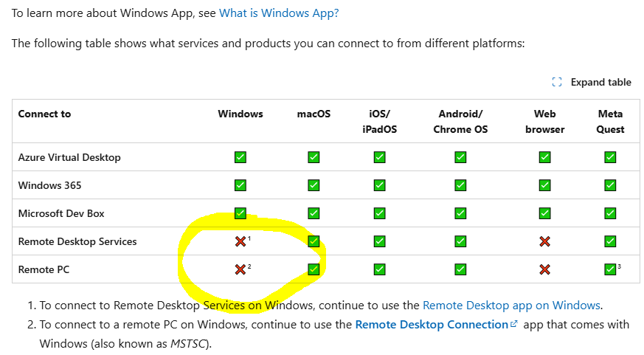
Task: Open the What is Windows App? link
Action: coord(279,13)
